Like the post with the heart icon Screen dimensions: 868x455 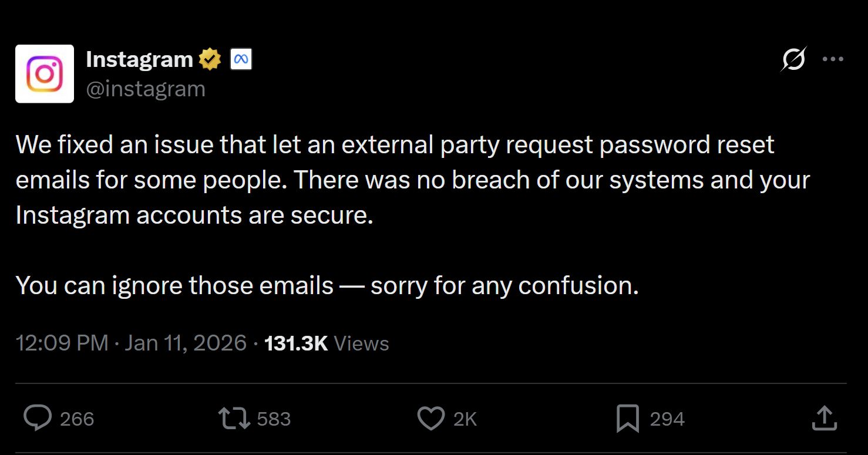[430, 419]
